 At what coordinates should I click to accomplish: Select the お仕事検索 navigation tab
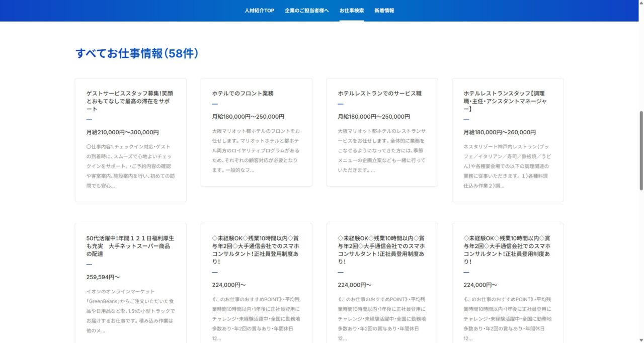tap(351, 11)
